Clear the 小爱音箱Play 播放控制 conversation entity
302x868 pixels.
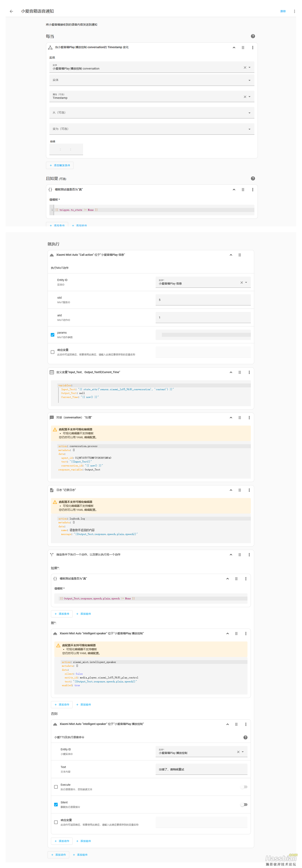[x=245, y=67]
